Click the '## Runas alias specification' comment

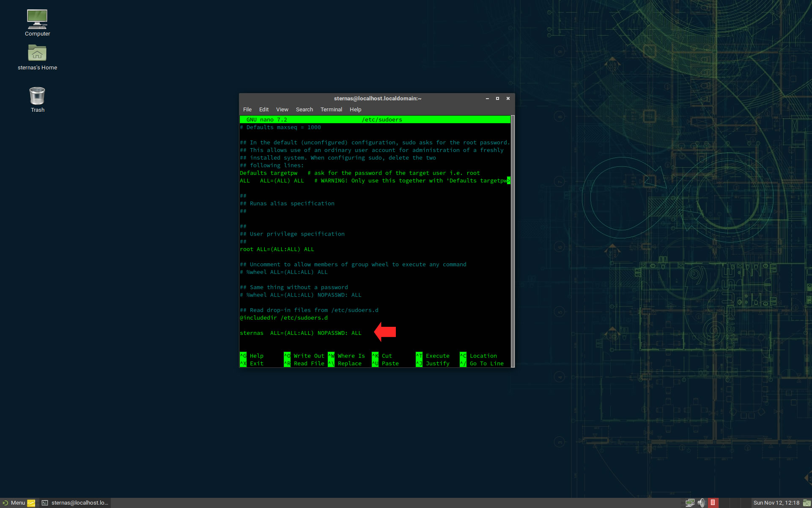coord(287,204)
